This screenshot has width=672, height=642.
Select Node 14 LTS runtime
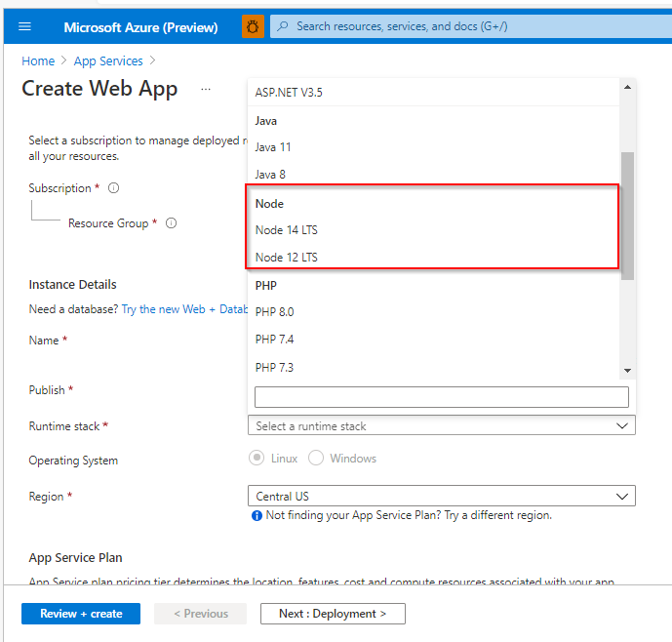click(x=432, y=230)
